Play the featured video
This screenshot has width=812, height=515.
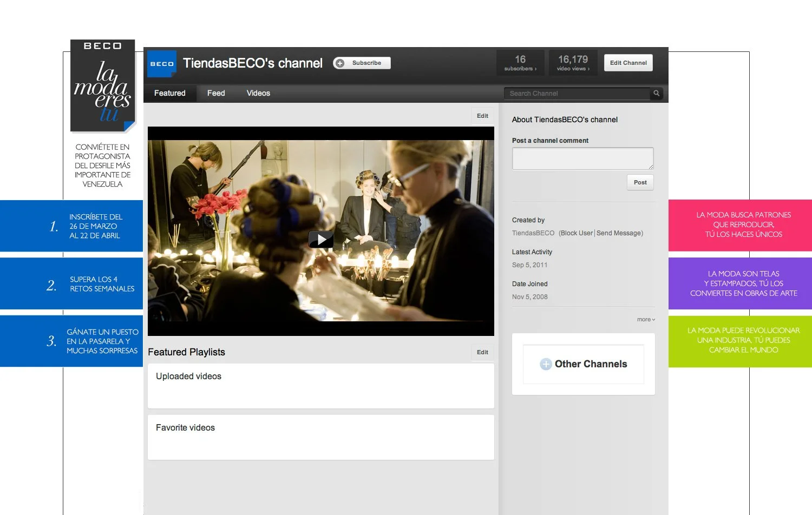click(x=321, y=239)
